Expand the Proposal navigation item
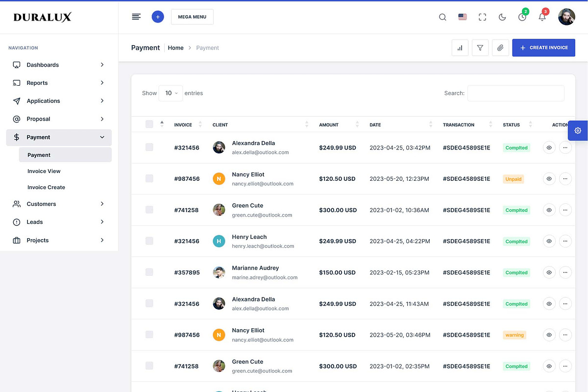Screen dimensions: 588x392 click(x=59, y=119)
